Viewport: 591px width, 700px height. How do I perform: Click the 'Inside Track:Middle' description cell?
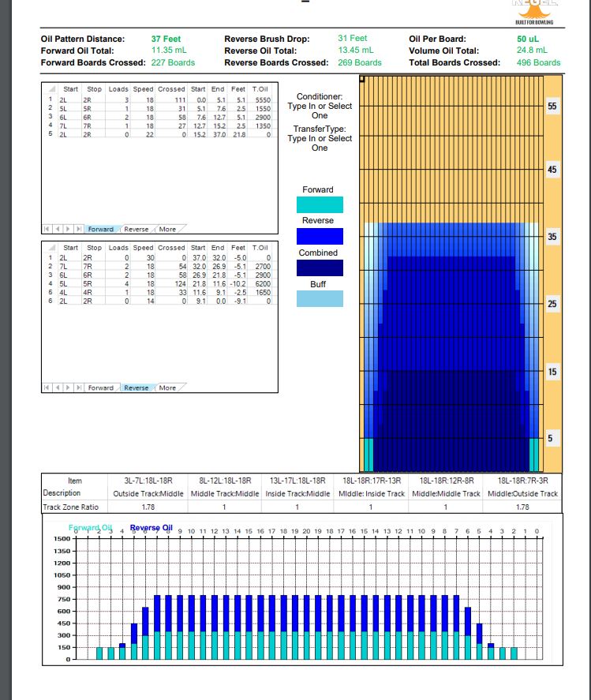tap(297, 494)
